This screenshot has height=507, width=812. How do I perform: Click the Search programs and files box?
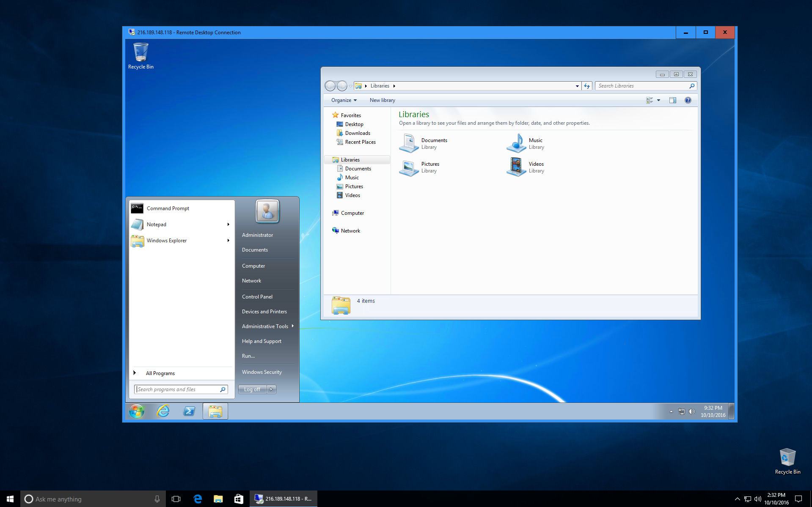click(x=178, y=389)
